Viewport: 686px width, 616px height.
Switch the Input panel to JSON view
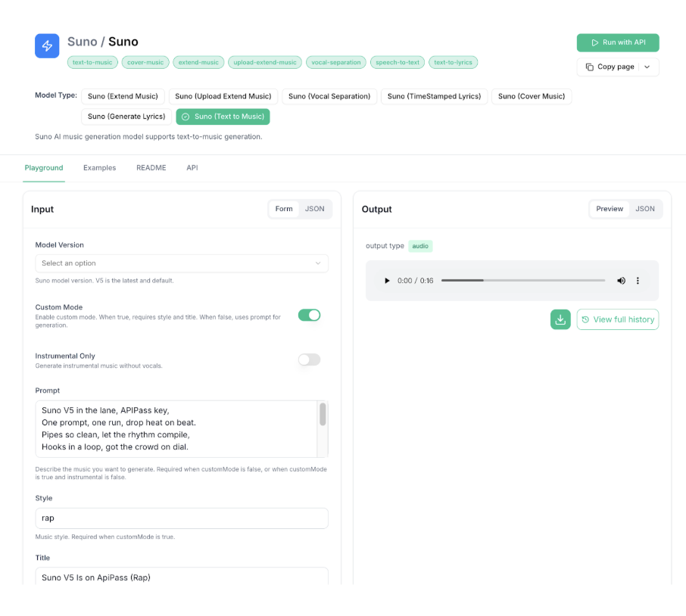(x=314, y=209)
